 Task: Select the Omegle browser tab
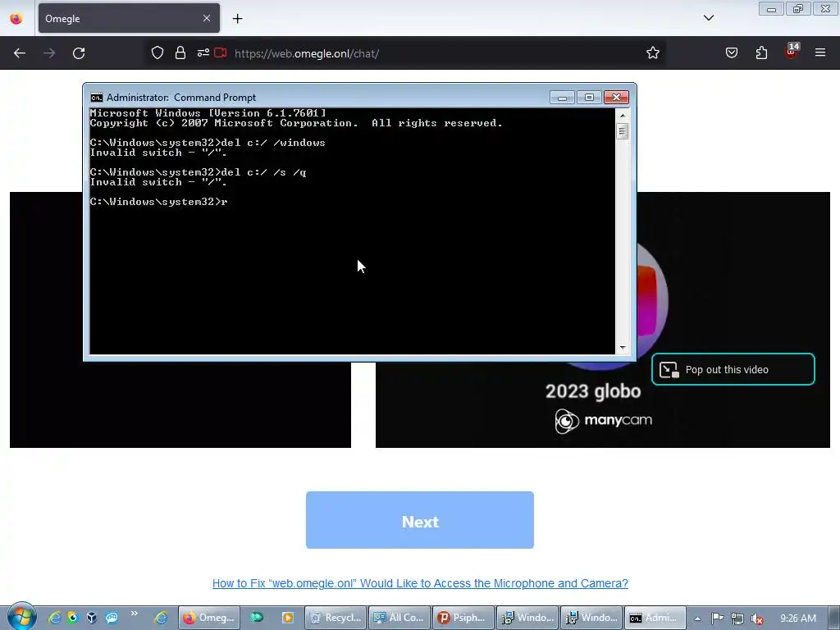click(x=129, y=18)
